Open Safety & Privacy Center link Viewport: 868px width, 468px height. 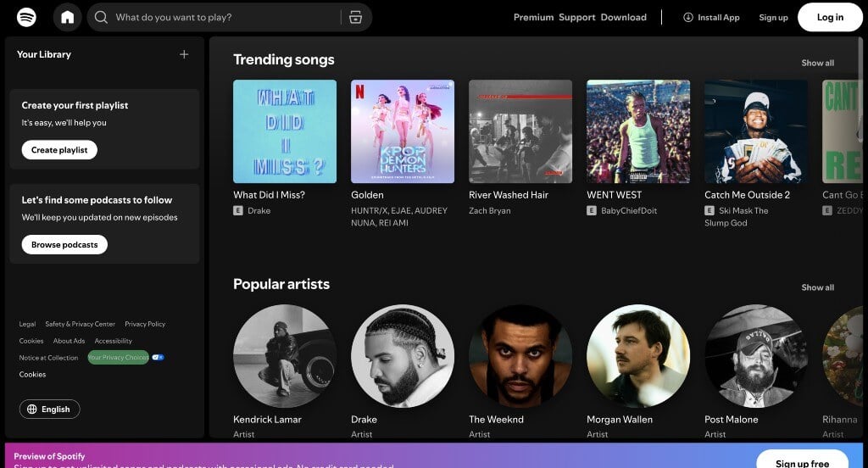tap(81, 324)
